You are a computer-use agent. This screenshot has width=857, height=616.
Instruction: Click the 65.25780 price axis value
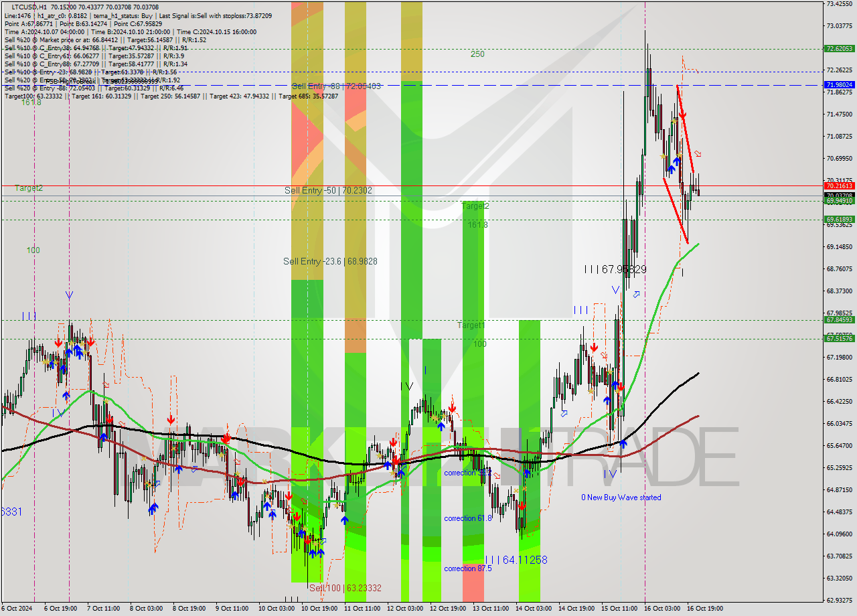point(840,467)
